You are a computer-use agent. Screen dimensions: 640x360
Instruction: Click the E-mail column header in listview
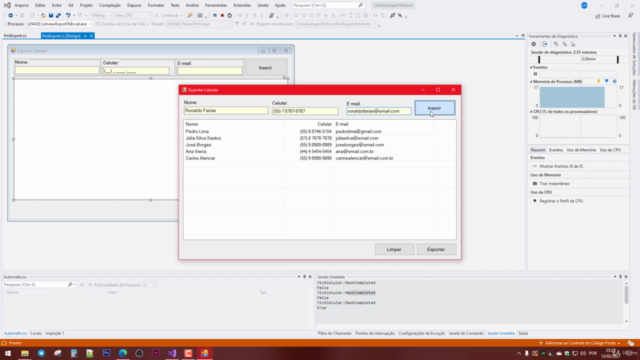point(383,124)
